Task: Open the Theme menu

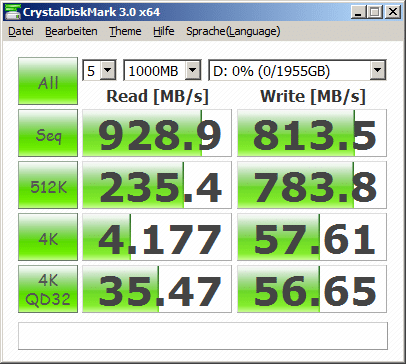Action: click(x=125, y=31)
